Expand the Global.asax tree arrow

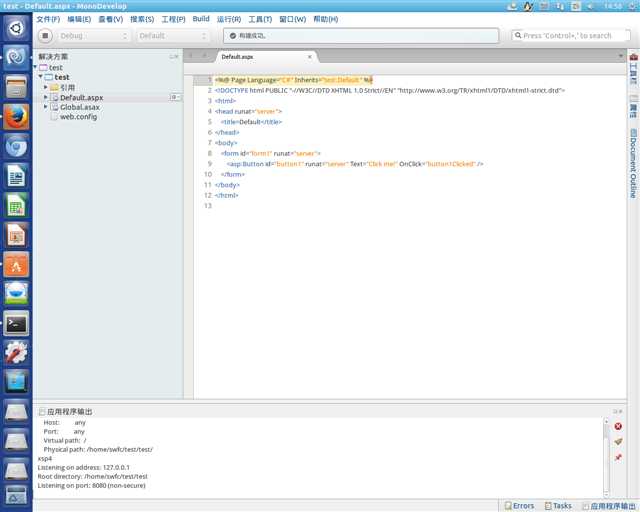(46, 107)
